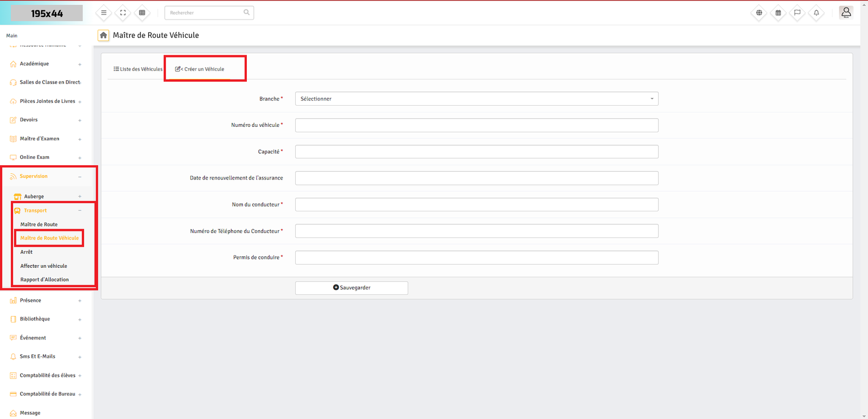Toggle fullscreen using the expand icon
This screenshot has height=419, width=868.
click(x=123, y=12)
